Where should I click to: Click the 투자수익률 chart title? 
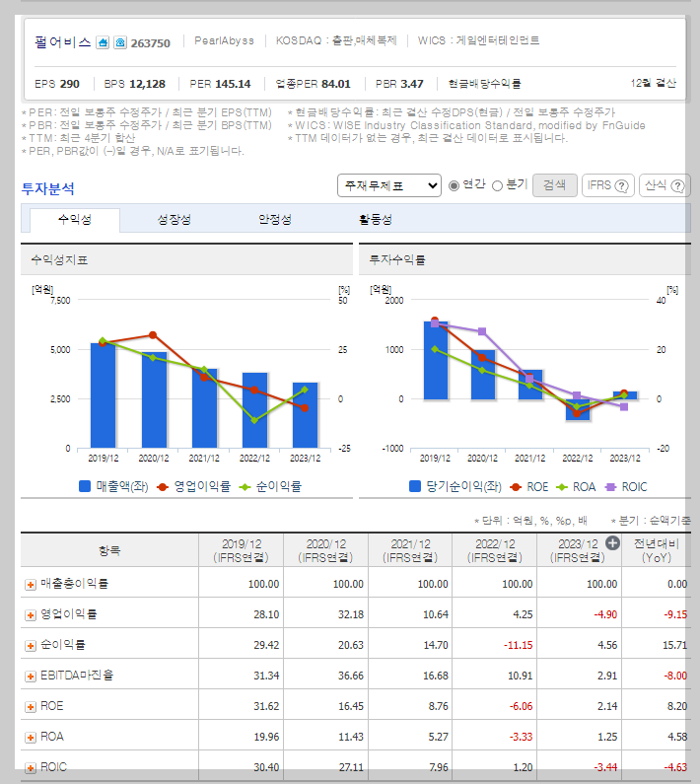tap(397, 260)
